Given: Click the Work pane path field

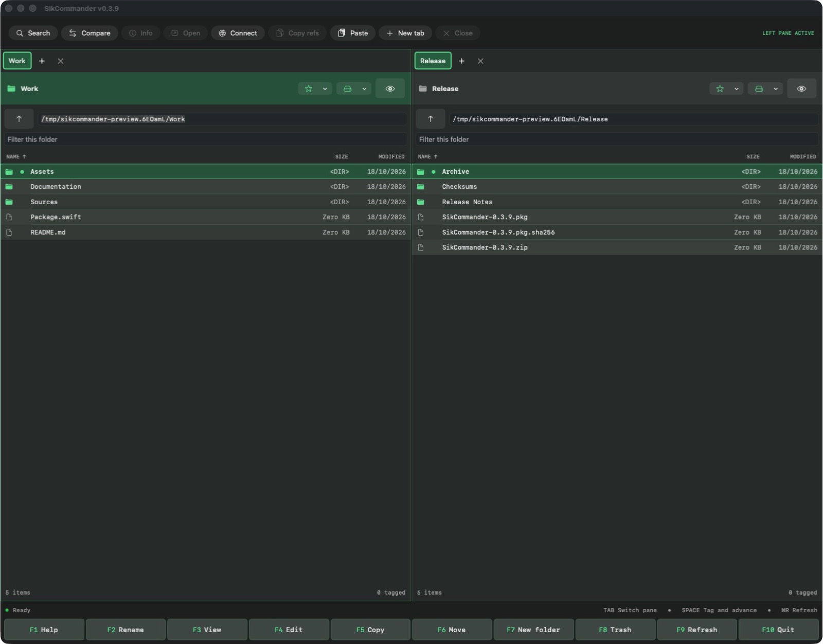Looking at the screenshot, I should pyautogui.click(x=222, y=119).
